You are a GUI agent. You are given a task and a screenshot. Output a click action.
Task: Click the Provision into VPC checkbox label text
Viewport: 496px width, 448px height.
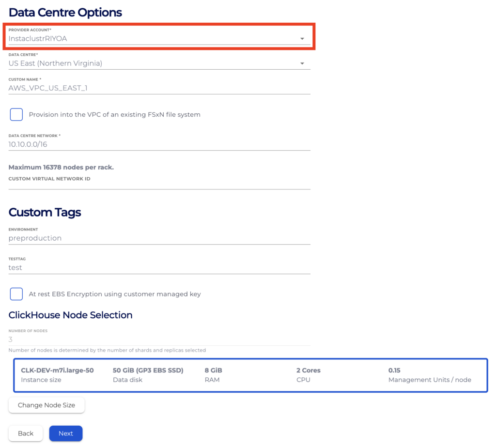click(x=114, y=114)
